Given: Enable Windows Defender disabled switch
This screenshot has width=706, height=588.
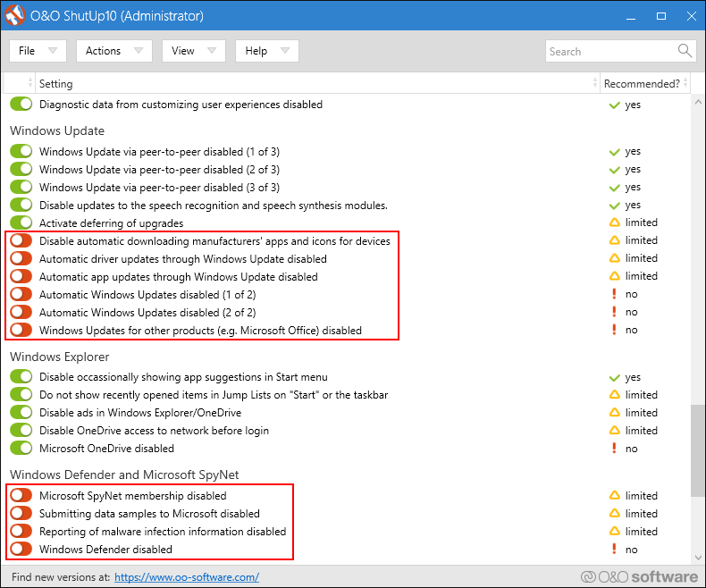Looking at the screenshot, I should click(x=21, y=549).
